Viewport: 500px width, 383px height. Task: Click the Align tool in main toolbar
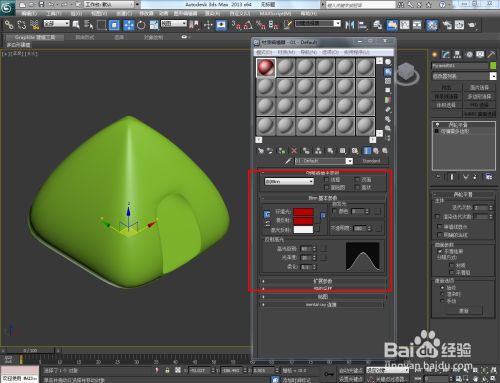[363, 25]
